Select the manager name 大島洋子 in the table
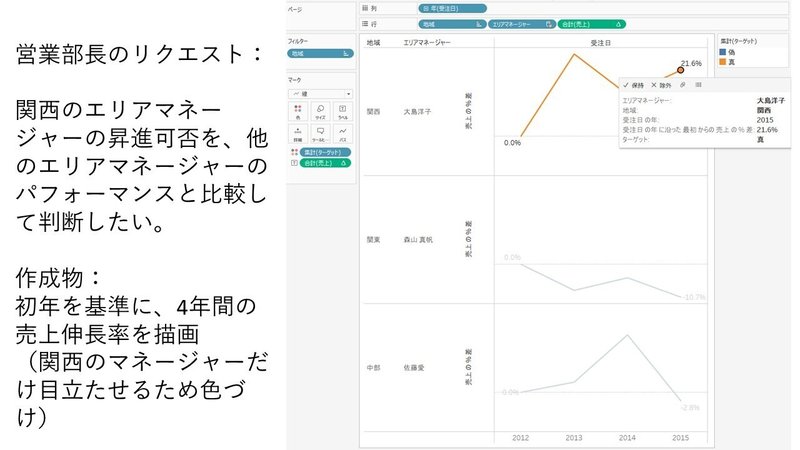This screenshot has width=800, height=450. tap(417, 112)
